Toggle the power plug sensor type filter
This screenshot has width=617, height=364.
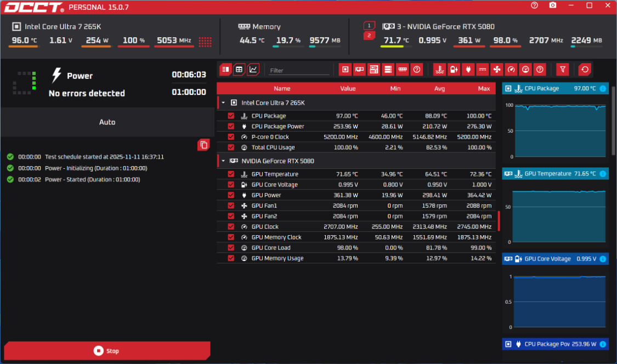[468, 70]
